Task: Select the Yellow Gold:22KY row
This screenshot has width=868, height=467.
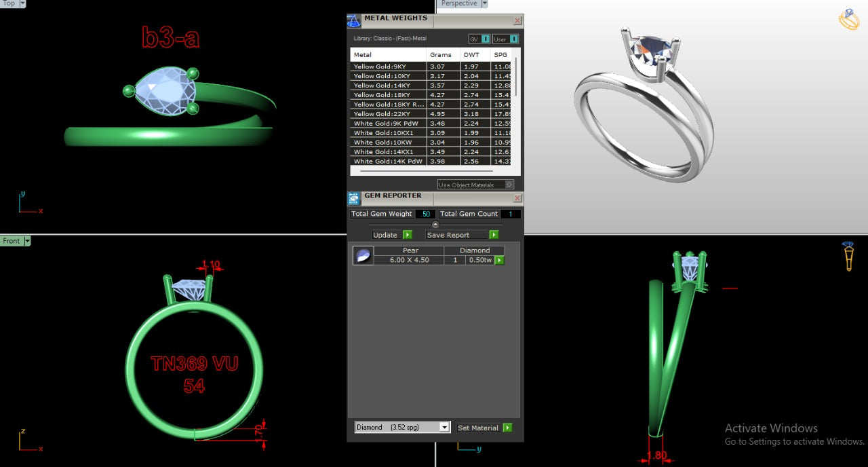Action: pos(432,114)
